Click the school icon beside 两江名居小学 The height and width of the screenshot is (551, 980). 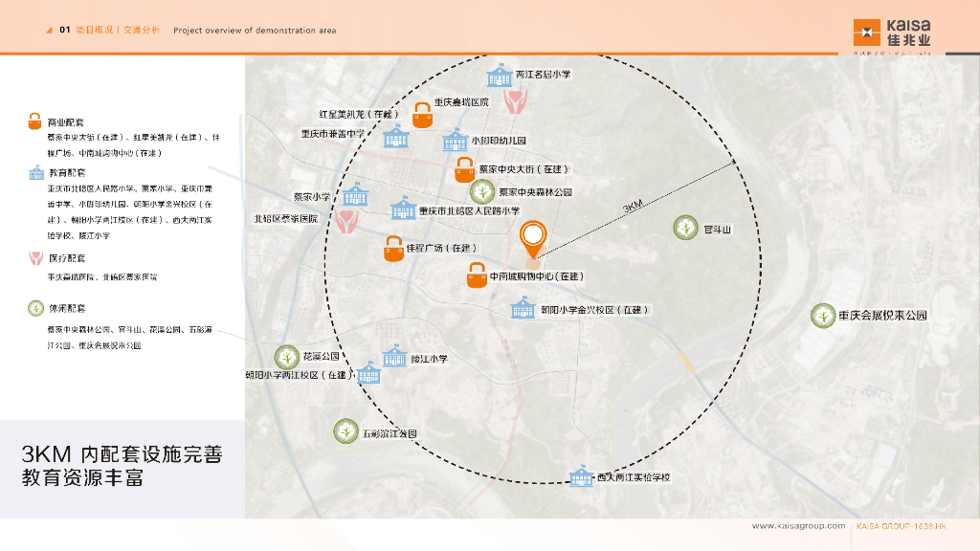pyautogui.click(x=500, y=76)
